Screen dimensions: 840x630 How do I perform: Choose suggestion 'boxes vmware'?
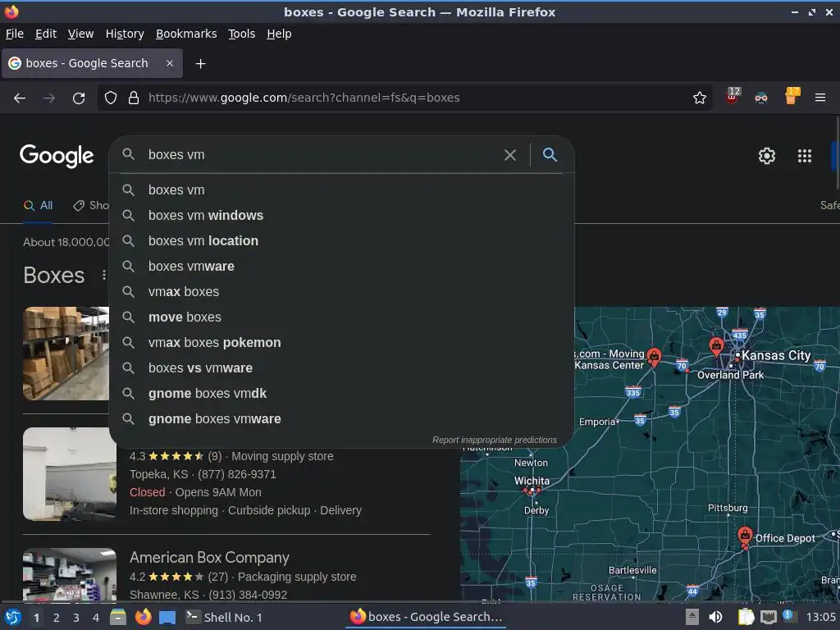(x=341, y=267)
